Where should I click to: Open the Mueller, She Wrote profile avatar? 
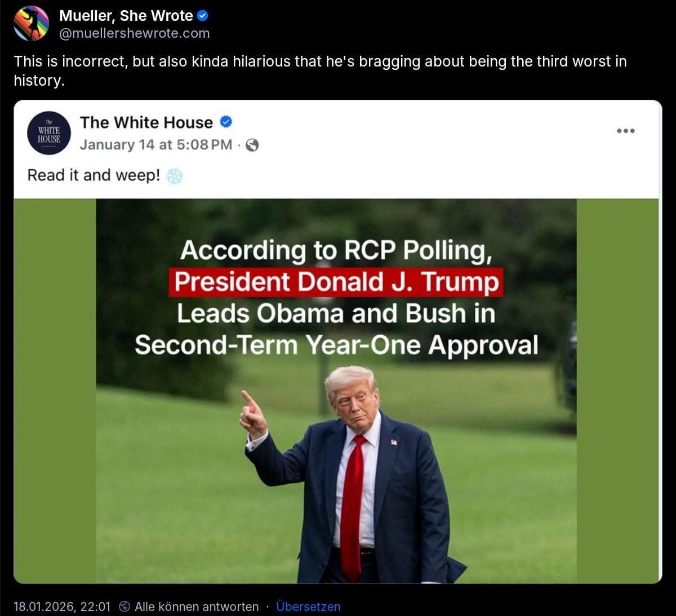click(x=31, y=24)
